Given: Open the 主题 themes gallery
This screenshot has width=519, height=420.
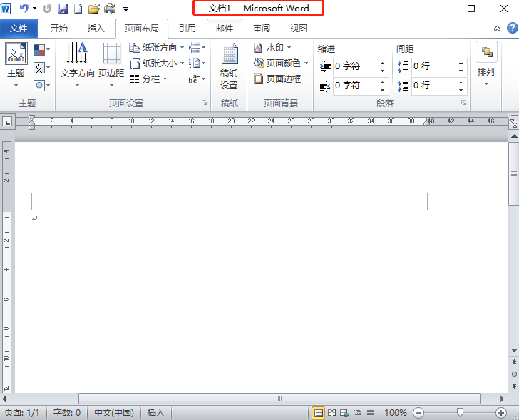Looking at the screenshot, I should (x=16, y=65).
